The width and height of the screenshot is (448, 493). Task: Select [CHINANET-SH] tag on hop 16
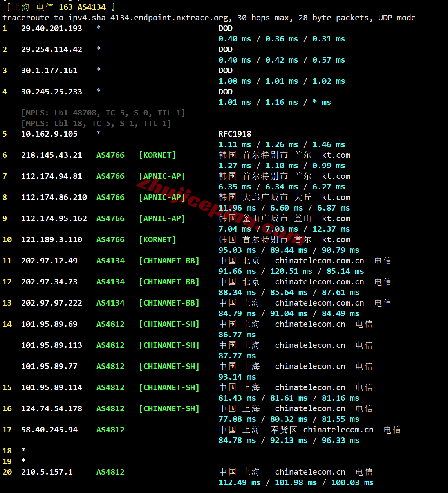[169, 408]
